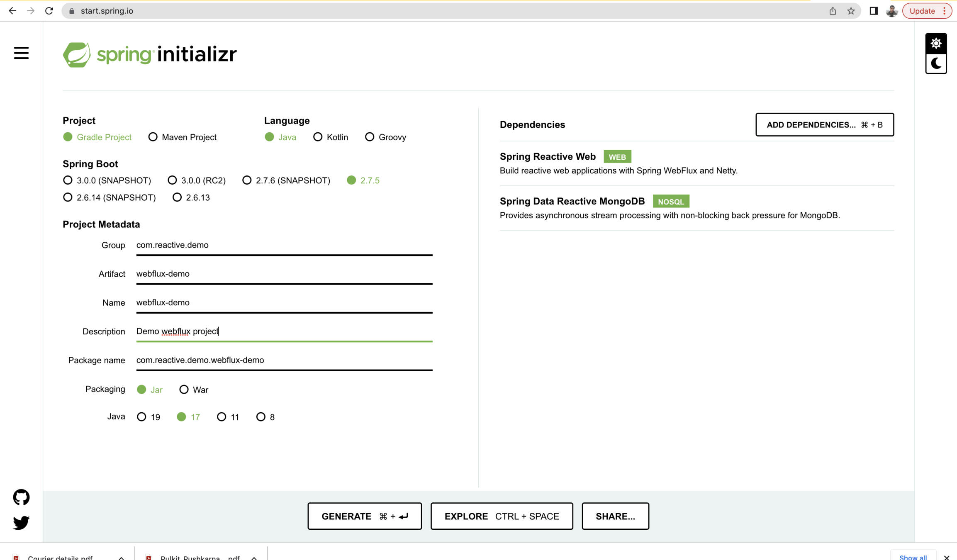
Task: Switch to light theme sun icon
Action: pos(936,43)
